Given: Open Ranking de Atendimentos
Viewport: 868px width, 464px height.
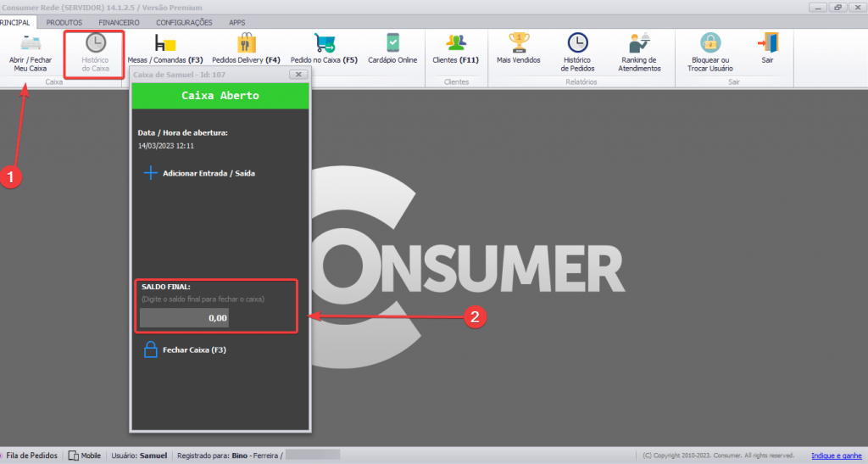Looking at the screenshot, I should [x=638, y=51].
